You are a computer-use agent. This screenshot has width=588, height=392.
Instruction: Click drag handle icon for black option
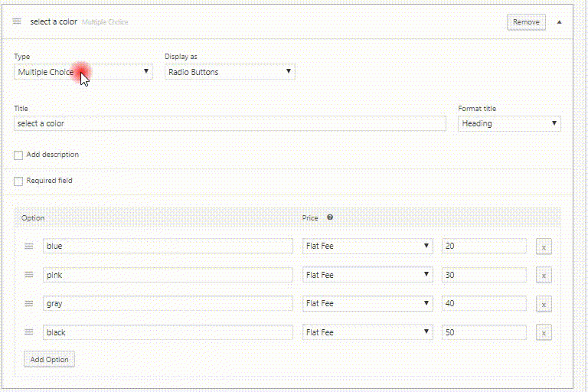(29, 332)
